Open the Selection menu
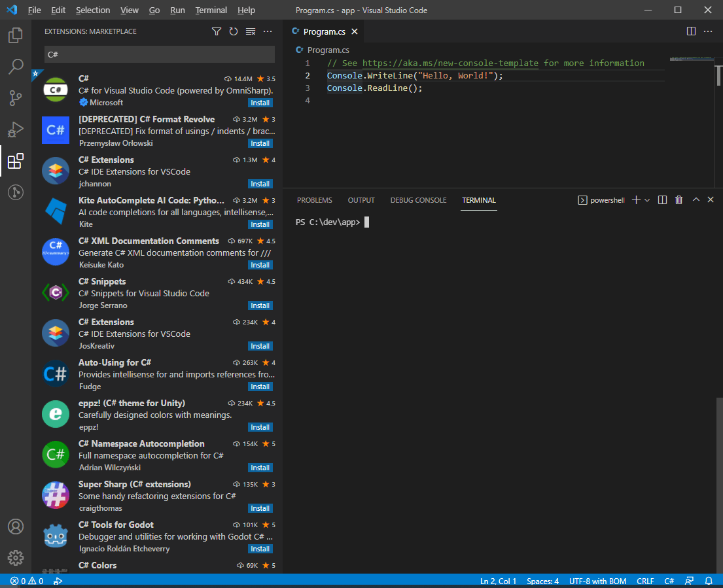The image size is (723, 588). [93, 10]
